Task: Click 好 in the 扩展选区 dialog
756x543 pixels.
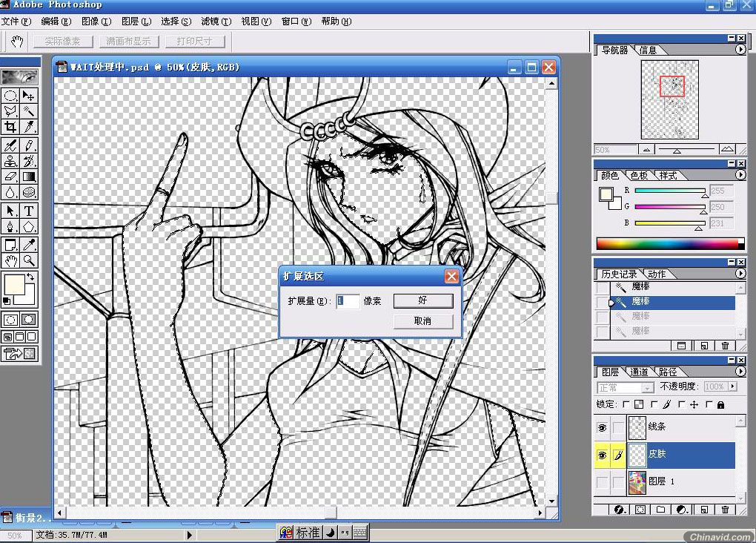Action: coord(422,300)
